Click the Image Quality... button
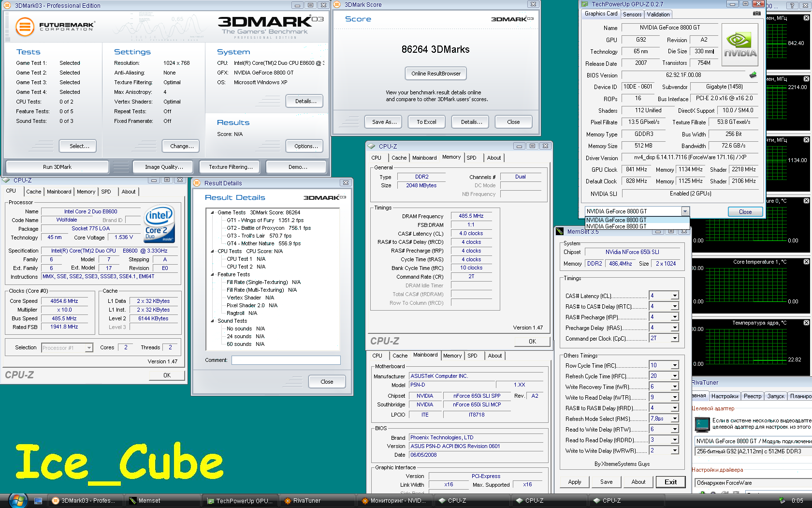812x508 pixels. coord(164,167)
